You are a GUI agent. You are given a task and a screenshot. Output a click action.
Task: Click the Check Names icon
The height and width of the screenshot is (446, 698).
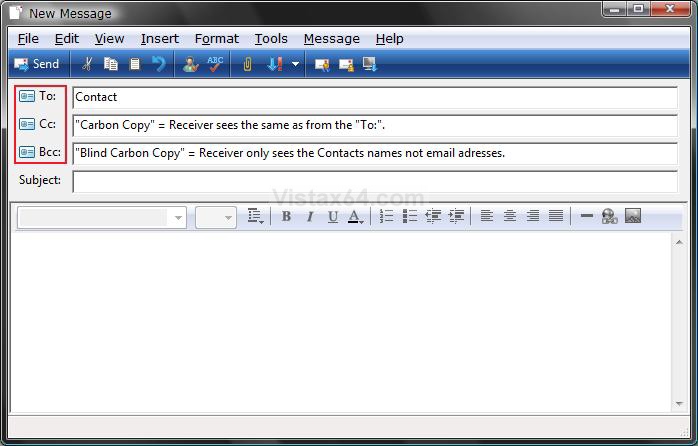(x=191, y=64)
